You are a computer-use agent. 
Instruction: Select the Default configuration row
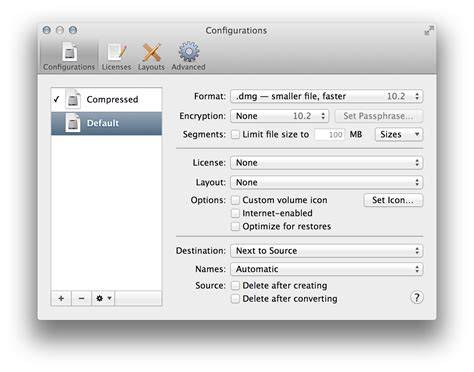pos(106,123)
